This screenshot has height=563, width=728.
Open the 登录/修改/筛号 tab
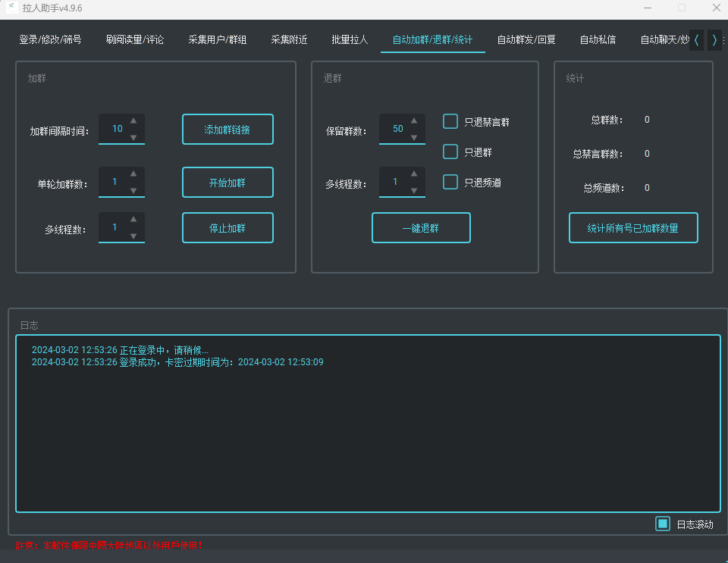(50, 39)
